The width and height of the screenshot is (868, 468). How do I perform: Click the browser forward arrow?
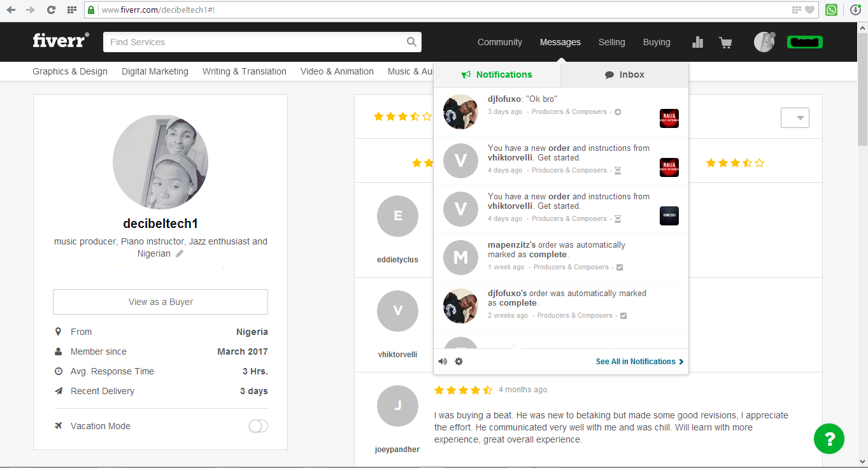[x=30, y=10]
